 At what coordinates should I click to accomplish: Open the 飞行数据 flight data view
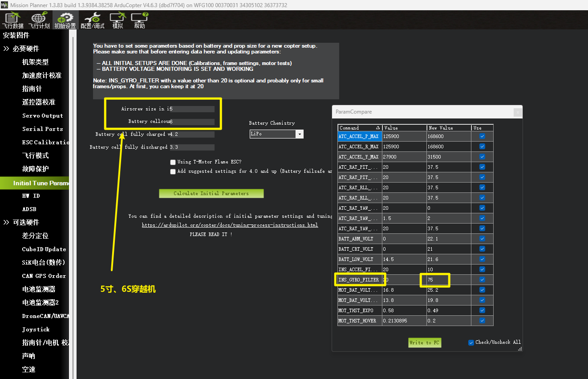(12, 20)
